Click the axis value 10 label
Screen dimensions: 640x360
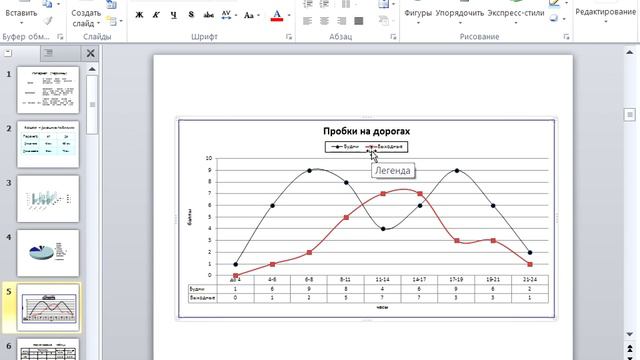pyautogui.click(x=209, y=158)
